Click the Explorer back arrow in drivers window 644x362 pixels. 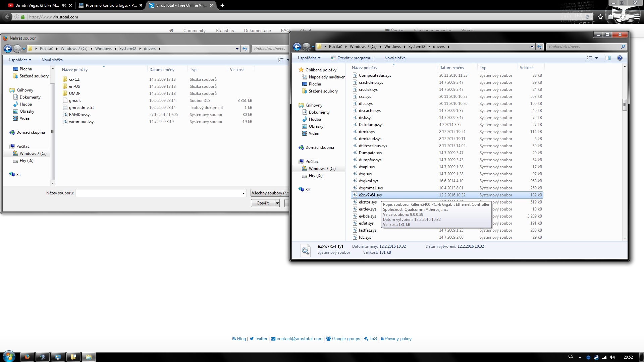coord(297,47)
